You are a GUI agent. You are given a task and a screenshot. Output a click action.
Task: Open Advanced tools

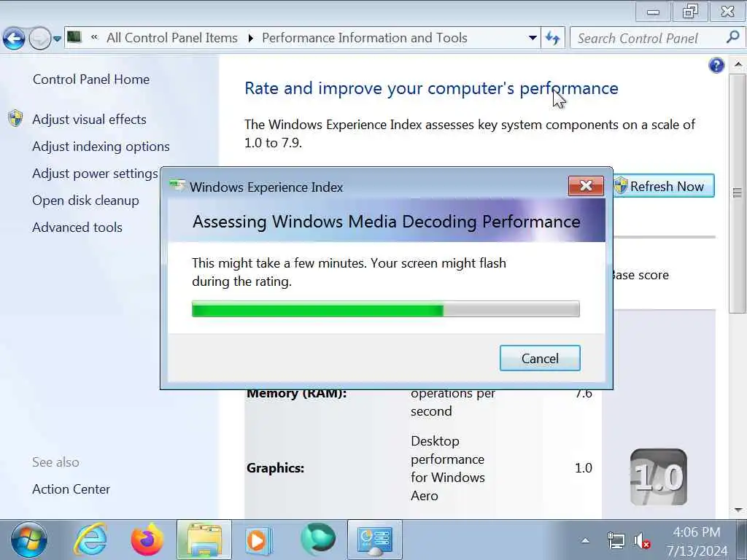coord(77,227)
